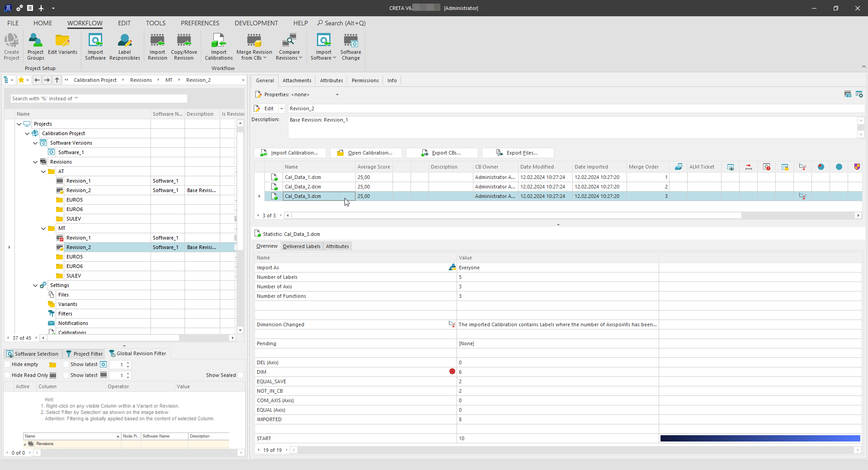Open the TOOLS menu
This screenshot has height=470, width=868.
156,23
